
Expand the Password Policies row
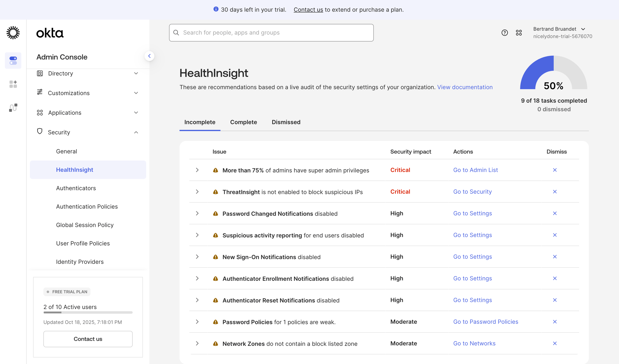(x=197, y=321)
